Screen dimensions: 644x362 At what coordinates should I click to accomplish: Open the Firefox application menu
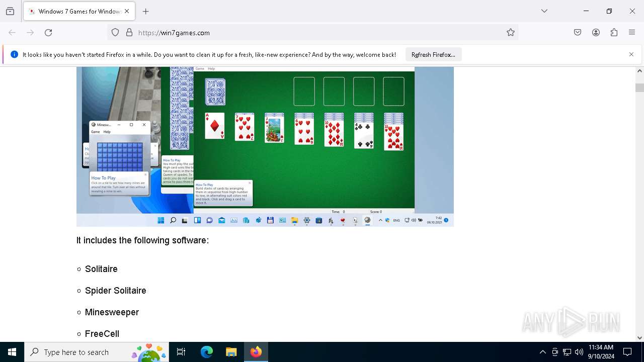click(x=632, y=33)
